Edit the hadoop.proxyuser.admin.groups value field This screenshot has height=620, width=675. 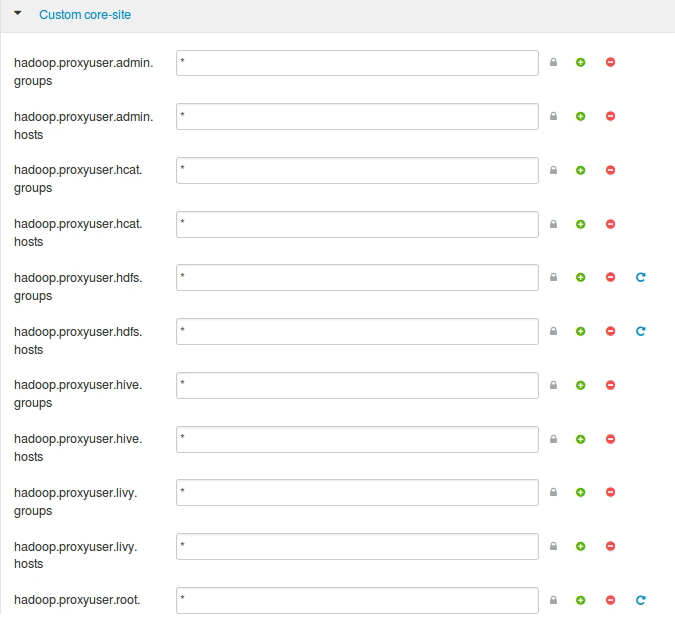coord(357,63)
